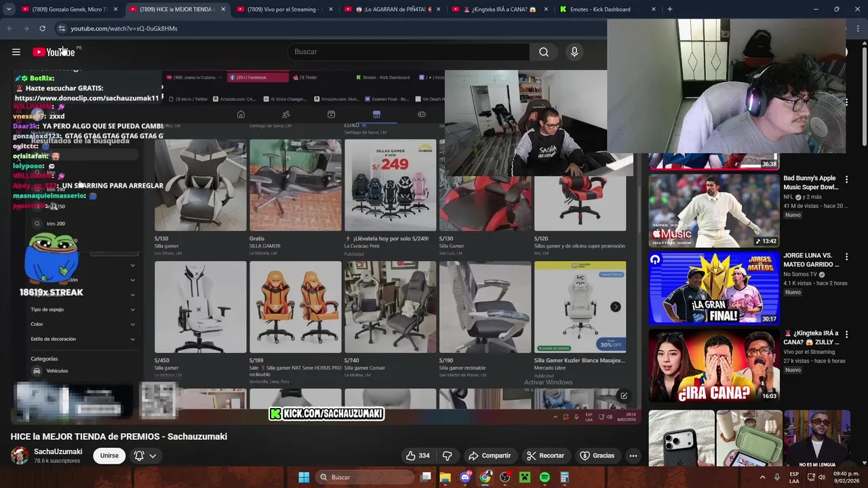The image size is (868, 488).
Task: Open a new browser tab
Action: (669, 9)
